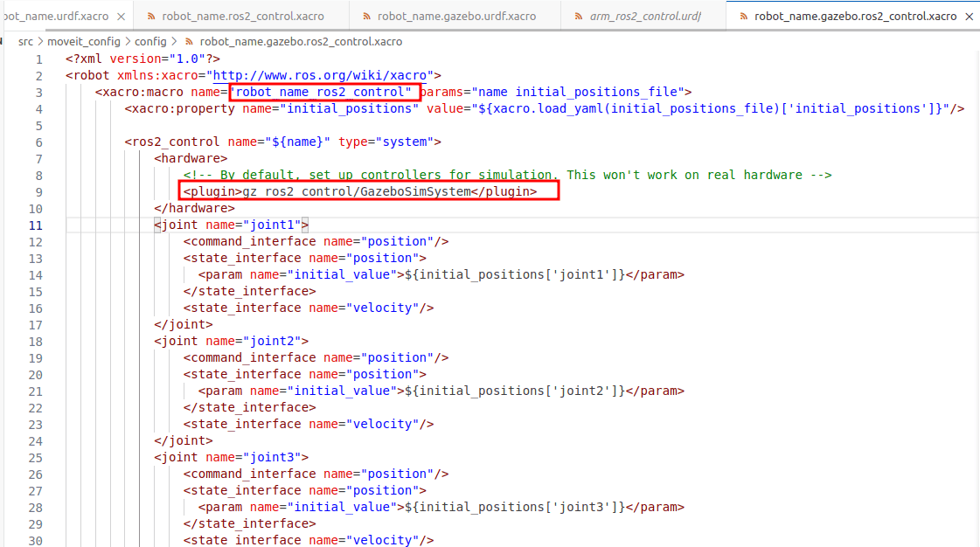The image size is (980, 547).
Task: Click the file icon on arm_ros2_control tab
Action: (581, 17)
